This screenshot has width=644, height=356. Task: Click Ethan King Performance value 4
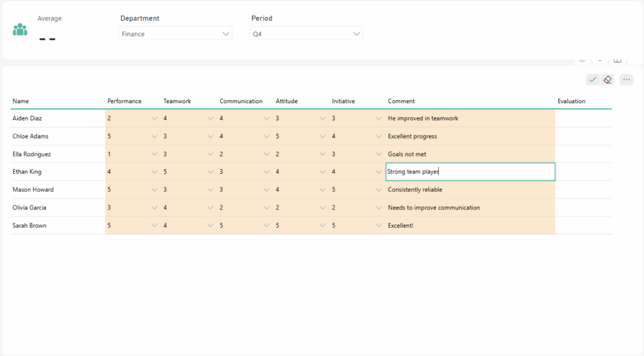tap(109, 172)
